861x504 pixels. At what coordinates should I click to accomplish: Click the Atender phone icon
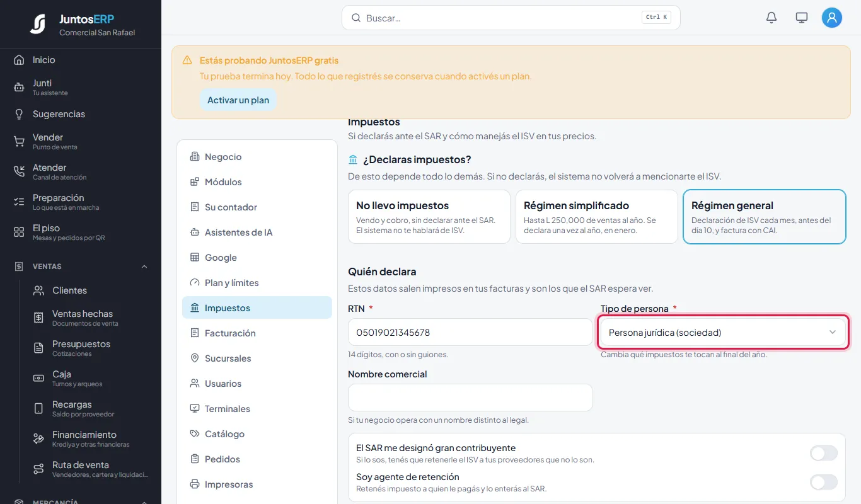(19, 172)
